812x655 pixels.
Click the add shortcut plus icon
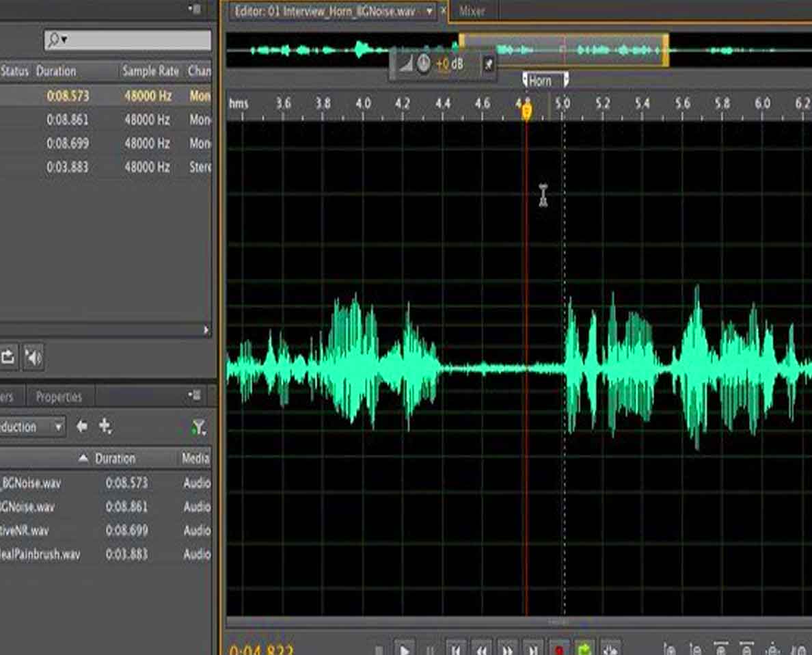pyautogui.click(x=105, y=427)
